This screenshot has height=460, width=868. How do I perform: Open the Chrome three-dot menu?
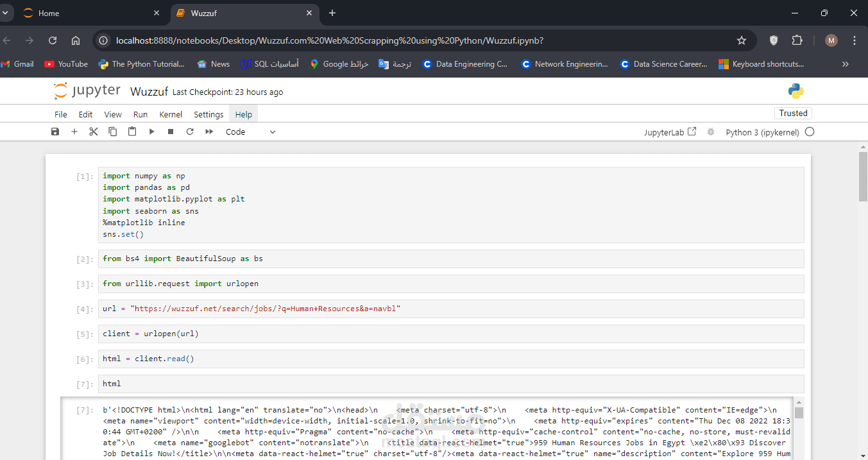[855, 40]
